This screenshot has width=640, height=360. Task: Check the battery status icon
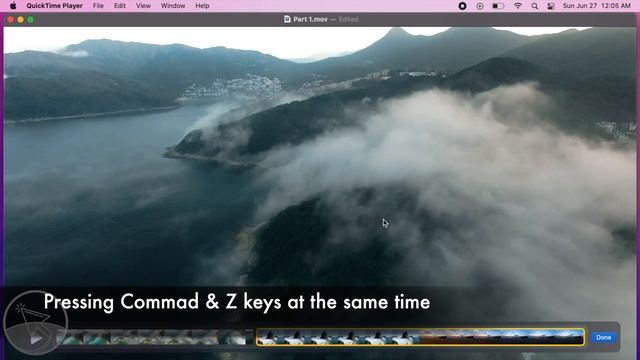click(498, 6)
